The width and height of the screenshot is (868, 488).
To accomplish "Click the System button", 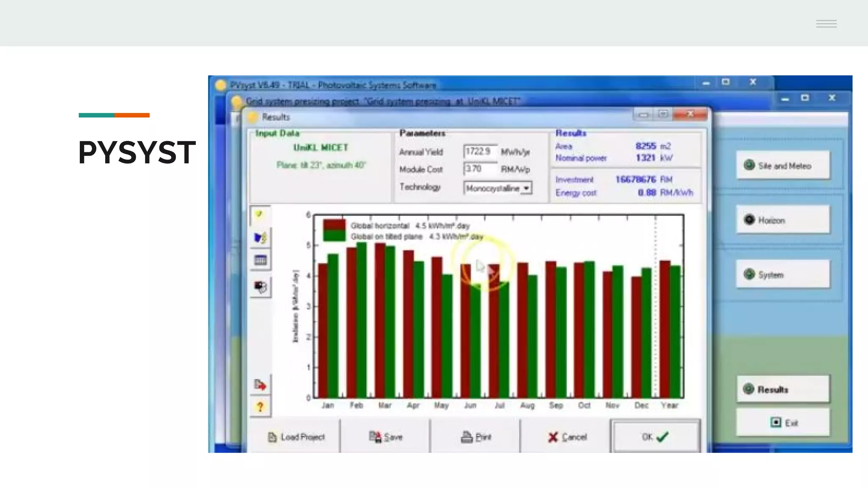I will click(782, 274).
